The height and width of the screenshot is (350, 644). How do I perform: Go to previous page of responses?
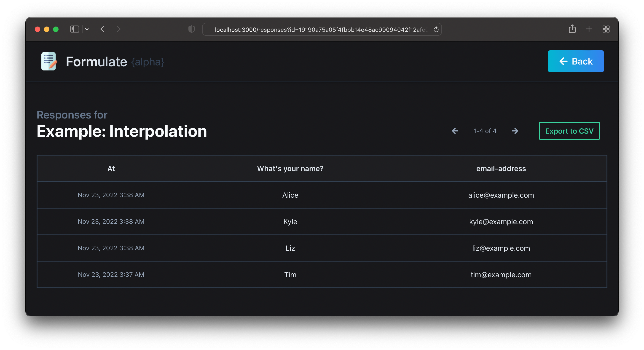pyautogui.click(x=455, y=131)
